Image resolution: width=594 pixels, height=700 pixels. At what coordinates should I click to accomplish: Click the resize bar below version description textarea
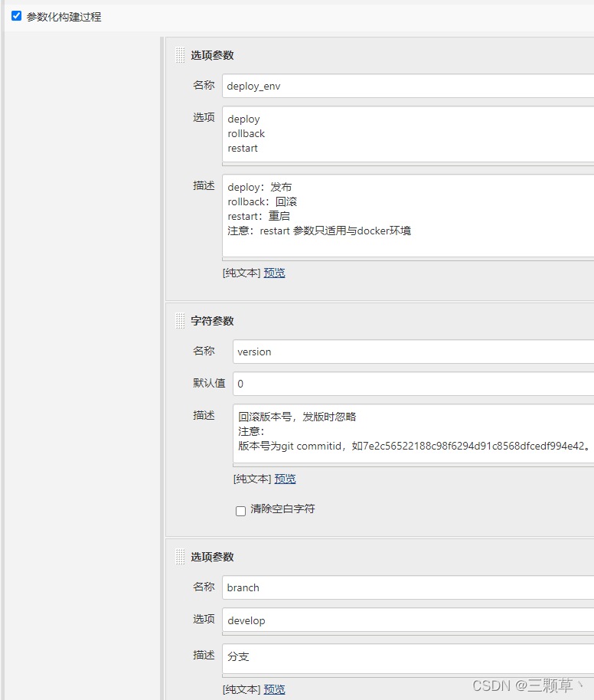pyautogui.click(x=413, y=466)
